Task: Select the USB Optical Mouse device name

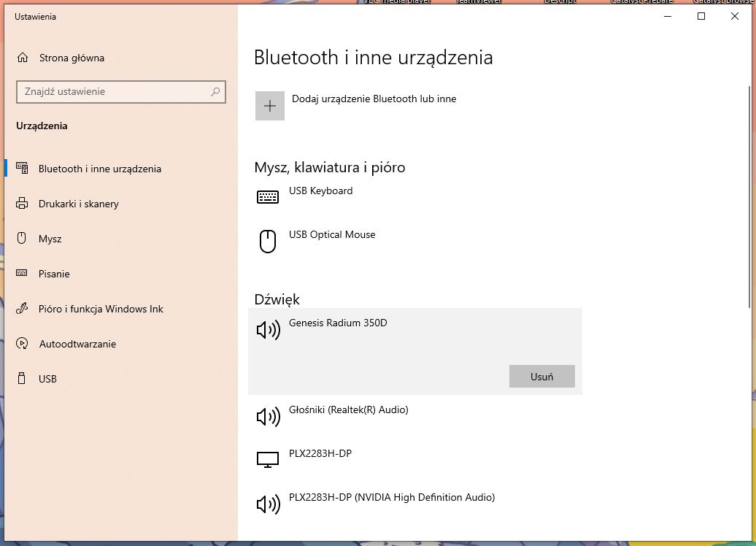Action: [x=332, y=234]
